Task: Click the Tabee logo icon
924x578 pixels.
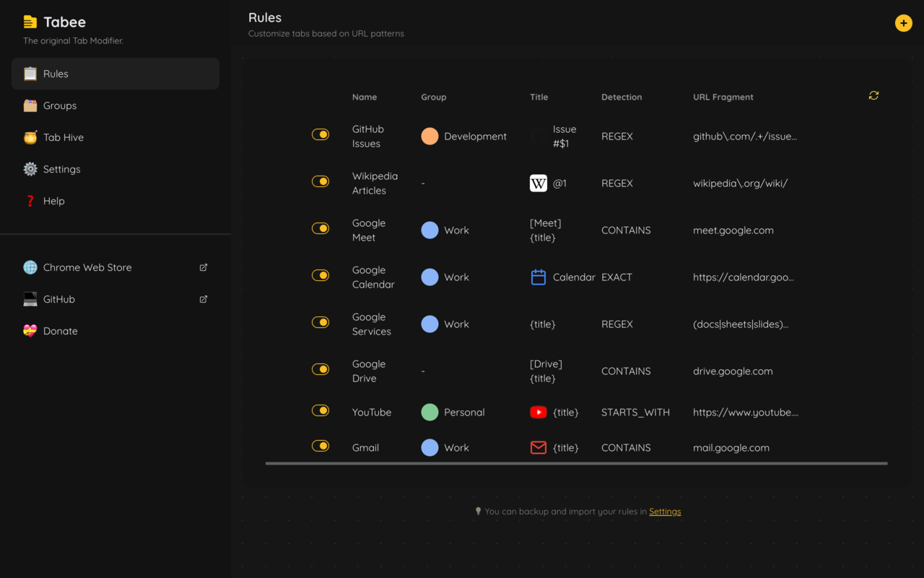Action: click(30, 22)
